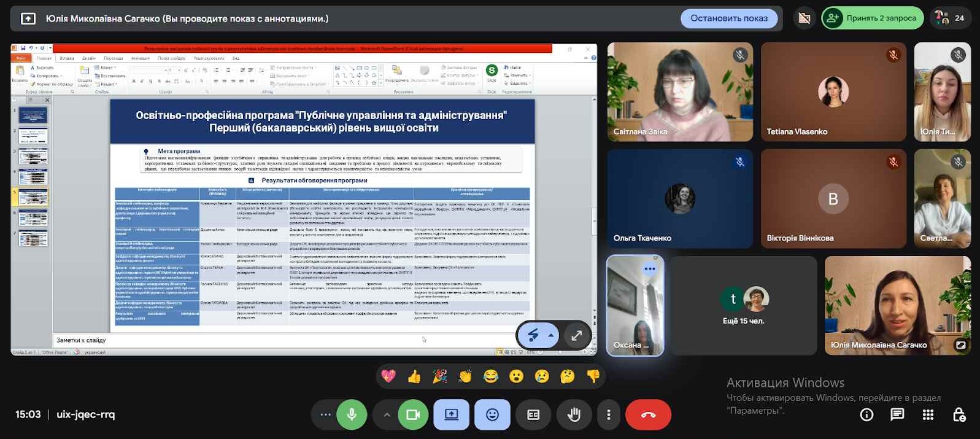Turn off the camera
The height and width of the screenshot is (439, 980).
point(413,415)
